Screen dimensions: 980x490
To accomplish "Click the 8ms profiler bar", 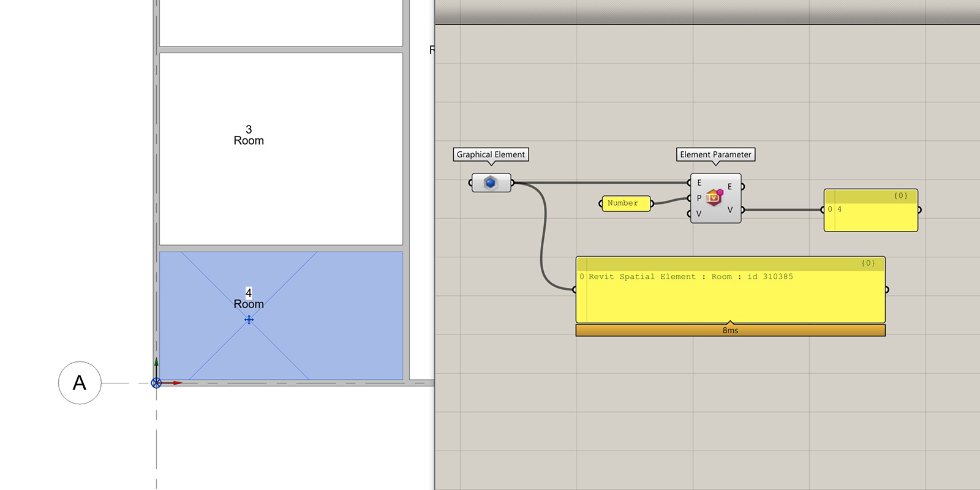I will [x=730, y=330].
